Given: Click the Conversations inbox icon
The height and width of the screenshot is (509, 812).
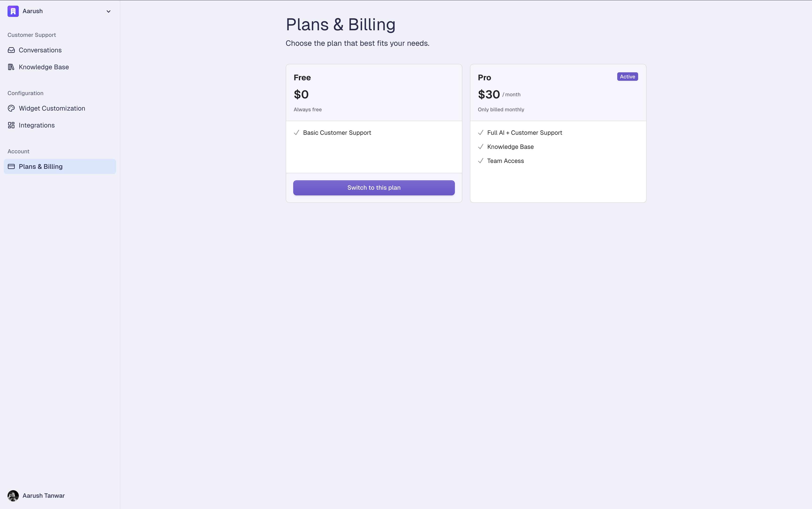Looking at the screenshot, I should click(x=11, y=50).
